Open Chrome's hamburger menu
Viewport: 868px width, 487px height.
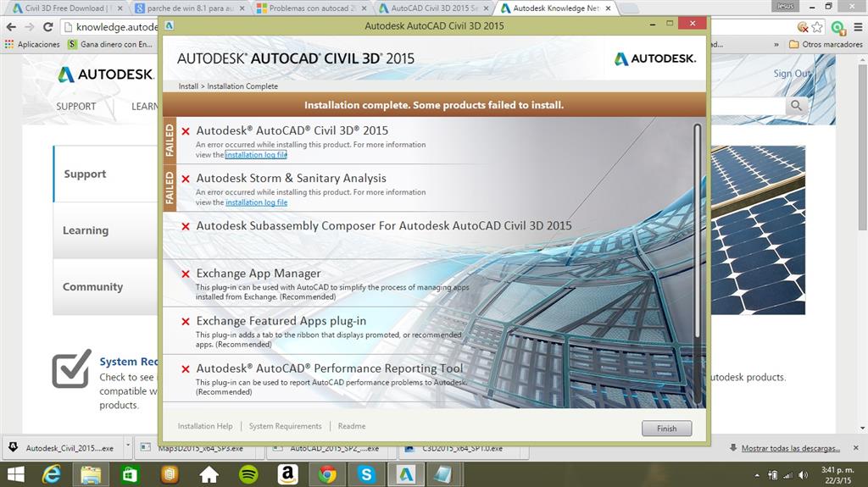tap(858, 26)
